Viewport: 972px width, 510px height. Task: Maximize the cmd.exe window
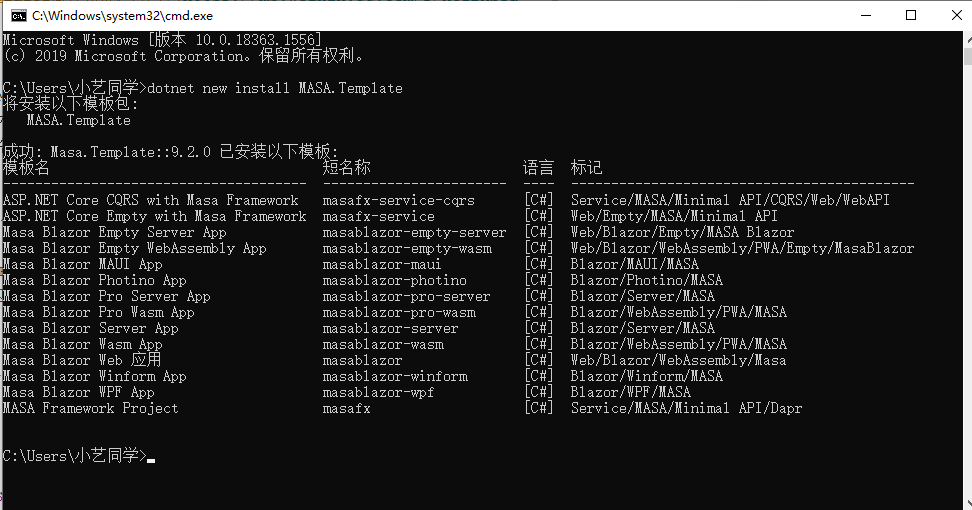tap(911, 15)
